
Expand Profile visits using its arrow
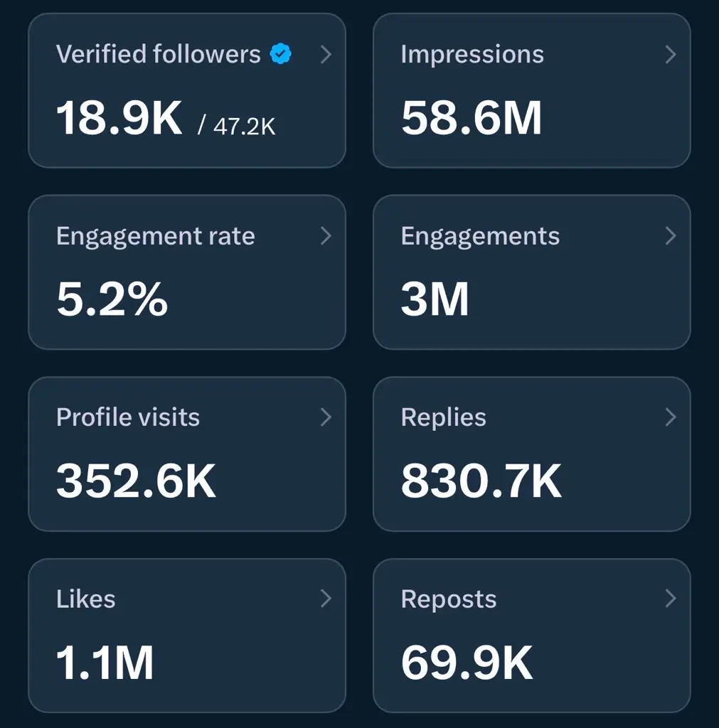(x=326, y=417)
